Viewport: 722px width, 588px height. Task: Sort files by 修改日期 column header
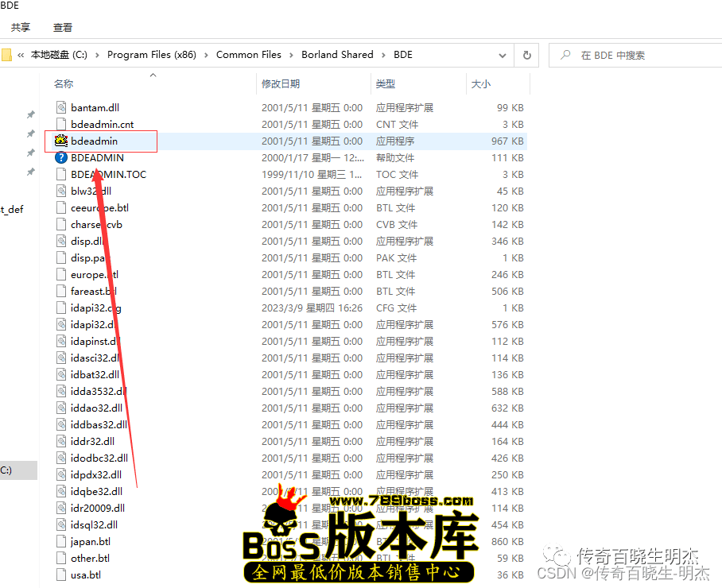click(281, 84)
